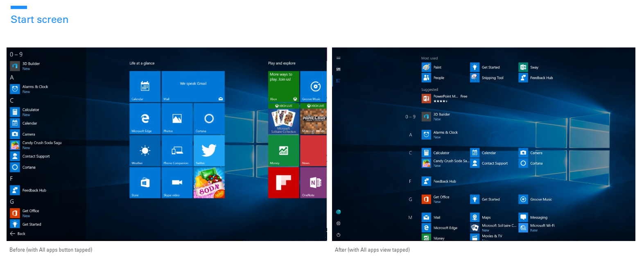Open Get Office in Before app list
The width and height of the screenshot is (644, 259).
[25, 213]
